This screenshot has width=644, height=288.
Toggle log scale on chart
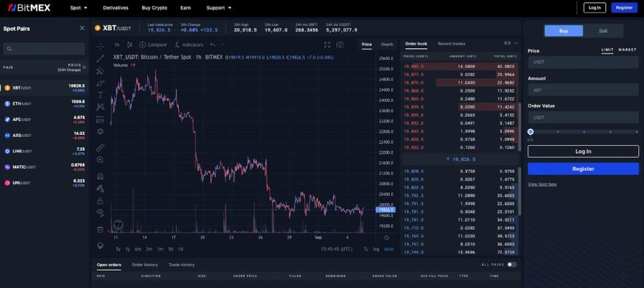[376, 249]
